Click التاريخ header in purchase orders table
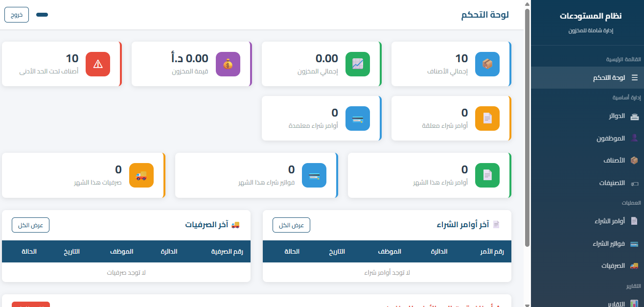644x307 pixels. (x=337, y=251)
